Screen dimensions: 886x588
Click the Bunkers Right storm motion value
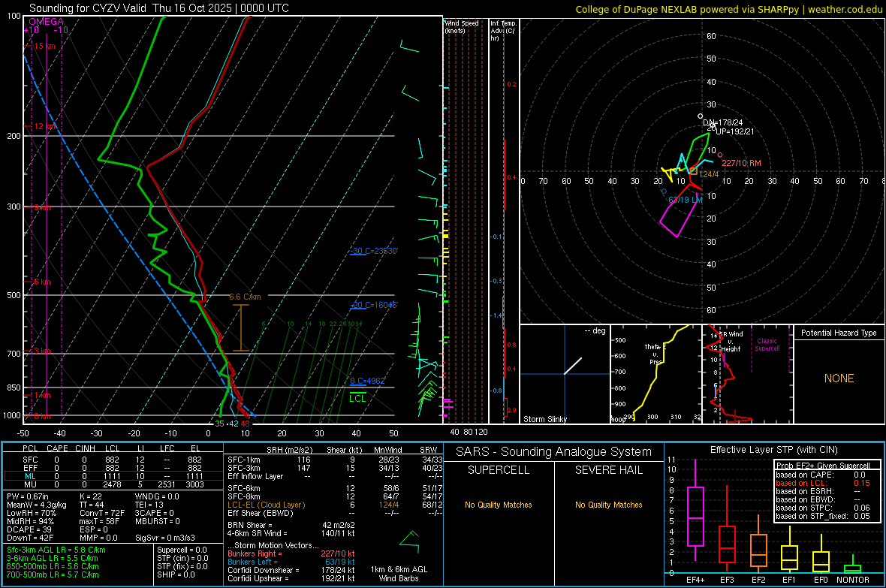click(337, 553)
